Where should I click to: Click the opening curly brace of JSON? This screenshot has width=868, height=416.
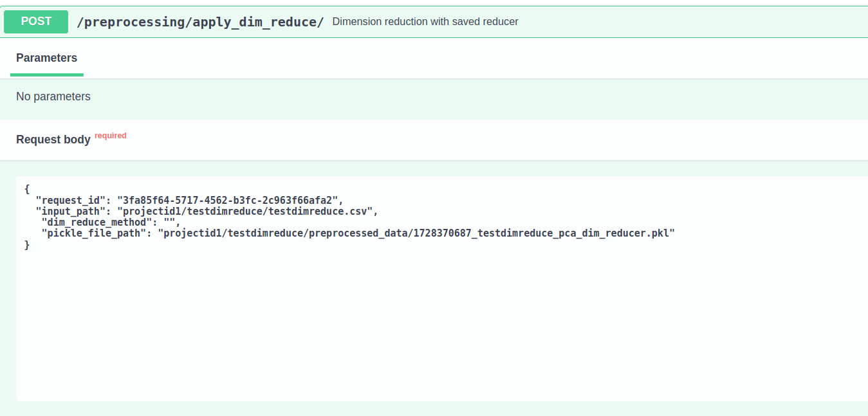point(27,189)
